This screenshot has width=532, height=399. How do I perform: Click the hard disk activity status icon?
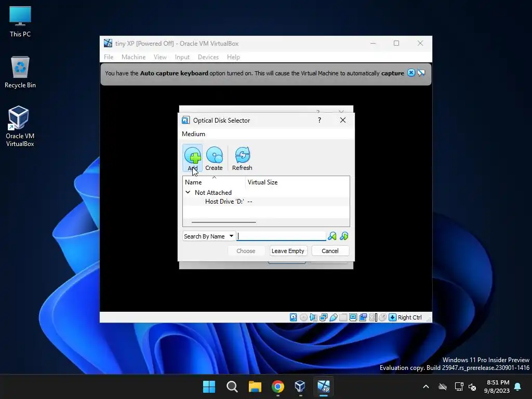click(x=294, y=317)
